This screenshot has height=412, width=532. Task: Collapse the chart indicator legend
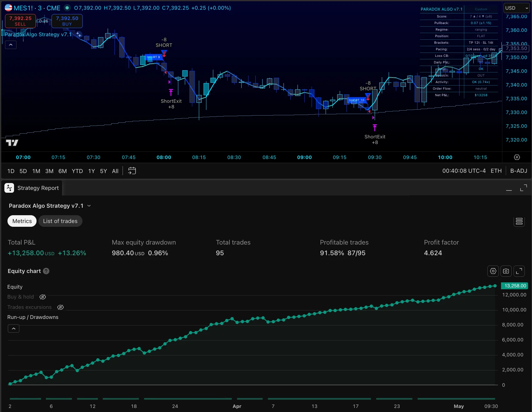(11, 45)
